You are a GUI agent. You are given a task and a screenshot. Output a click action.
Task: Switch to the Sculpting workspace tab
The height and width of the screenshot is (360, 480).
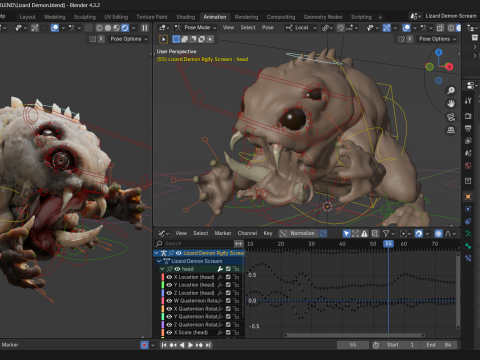click(85, 17)
